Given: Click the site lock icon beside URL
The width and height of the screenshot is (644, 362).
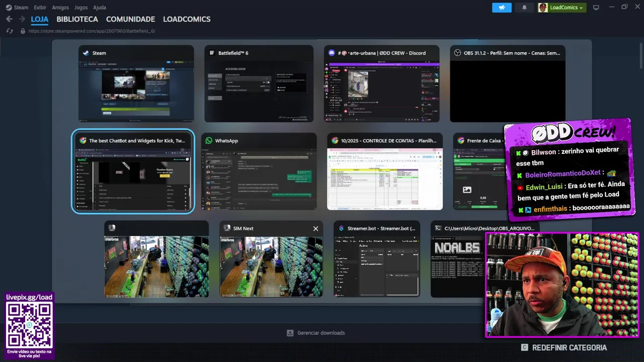Looking at the screenshot, I should point(22,31).
